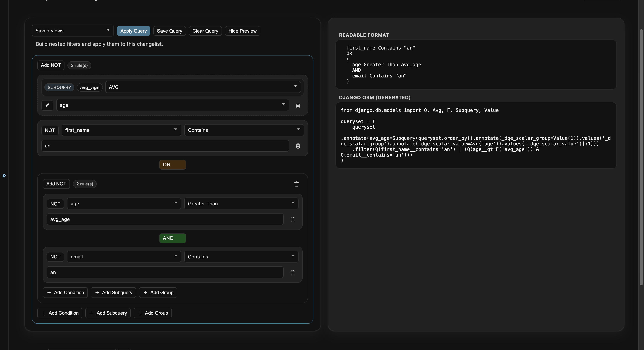The image size is (644, 350).
Task: Open the AVG aggregate function dropdown
Action: [203, 87]
